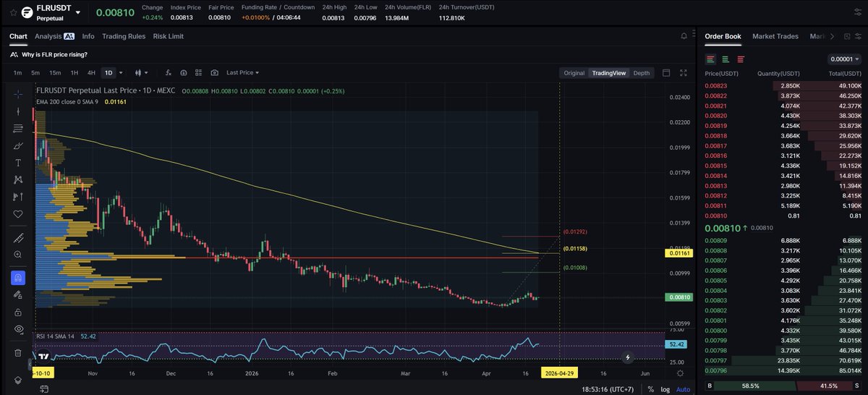This screenshot has width=868, height=395.
Task: Show sell orders only in order book
Action: (739, 59)
